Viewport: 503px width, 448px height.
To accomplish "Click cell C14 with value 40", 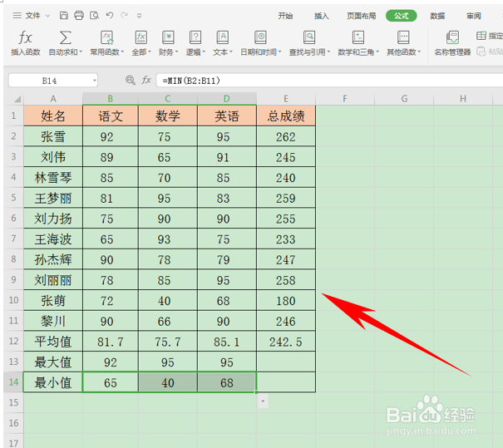I will click(x=168, y=382).
